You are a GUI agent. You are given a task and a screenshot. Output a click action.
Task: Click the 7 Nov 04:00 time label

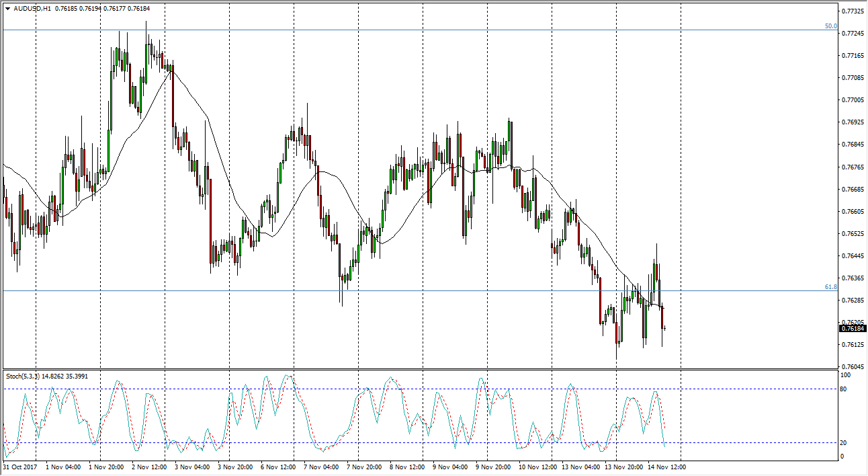coord(321,467)
